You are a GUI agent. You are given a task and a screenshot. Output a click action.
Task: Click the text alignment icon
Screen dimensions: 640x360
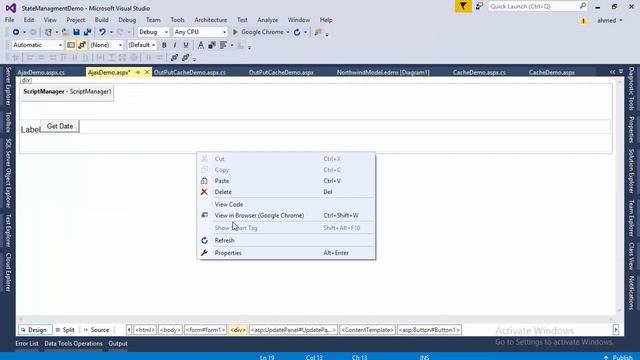(223, 45)
